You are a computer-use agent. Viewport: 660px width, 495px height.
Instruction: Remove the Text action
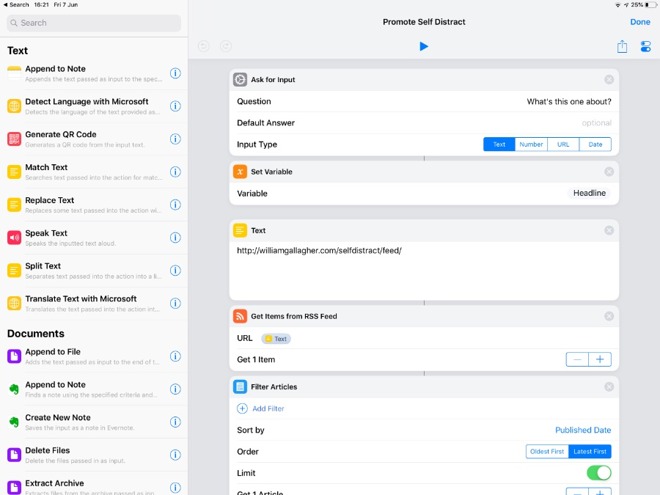pyautogui.click(x=609, y=230)
